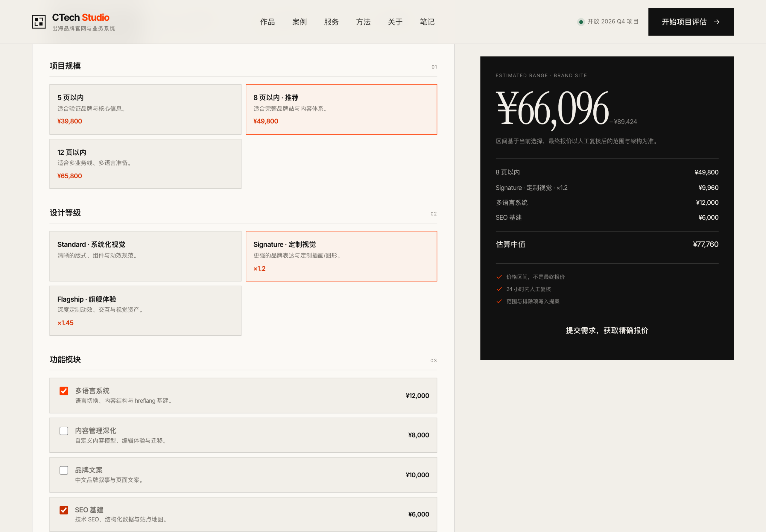This screenshot has width=766, height=532.
Task: Click the green availability status dot
Action: (581, 22)
